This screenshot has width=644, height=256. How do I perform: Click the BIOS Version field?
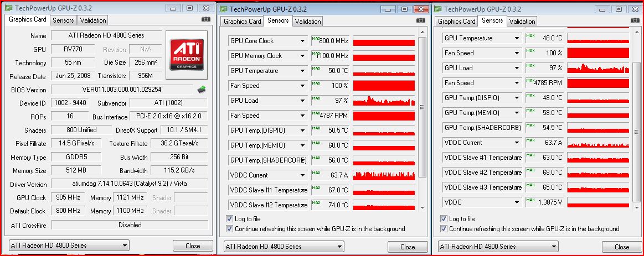click(x=122, y=90)
